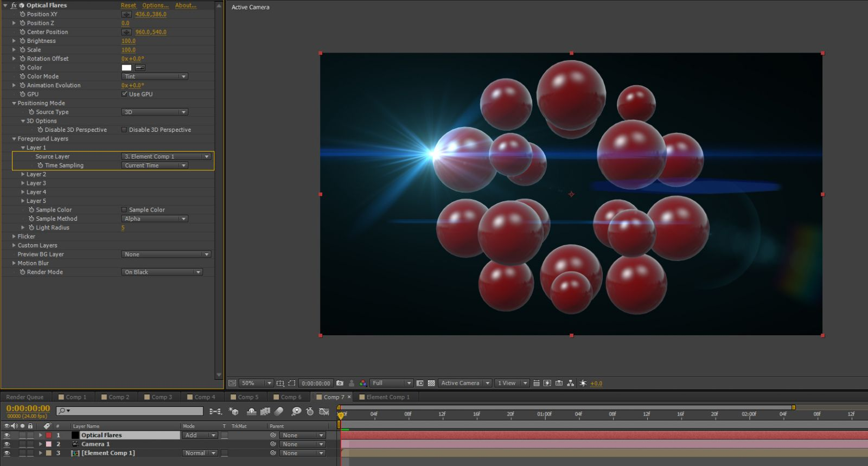Screen dimensions: 868x466
Task: Hide the Camera 1 layer
Action: point(7,444)
